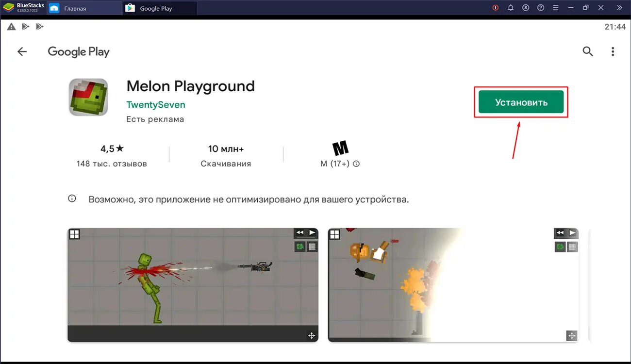The height and width of the screenshot is (364, 631).
Task: Open the BlueStacks account profile icon
Action: [x=526, y=8]
